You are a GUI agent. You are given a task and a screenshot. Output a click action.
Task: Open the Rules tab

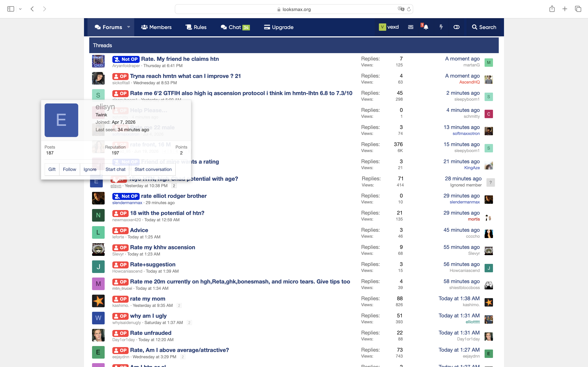(196, 27)
